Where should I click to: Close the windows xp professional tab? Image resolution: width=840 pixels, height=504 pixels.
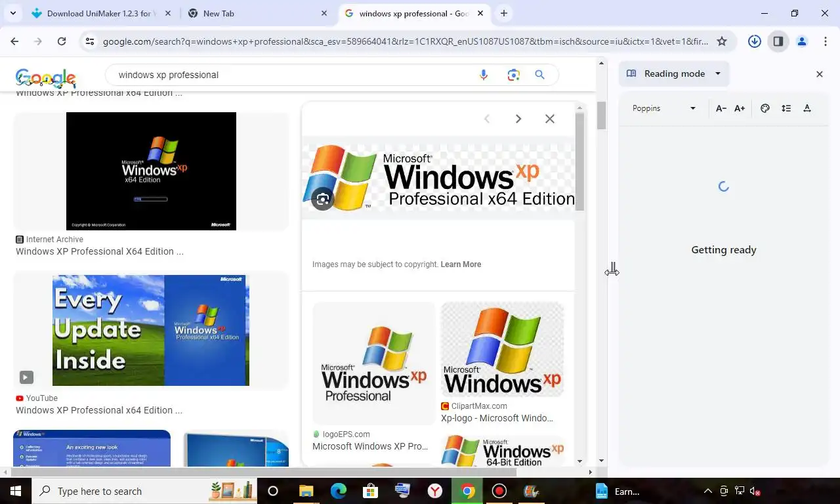pyautogui.click(x=480, y=13)
